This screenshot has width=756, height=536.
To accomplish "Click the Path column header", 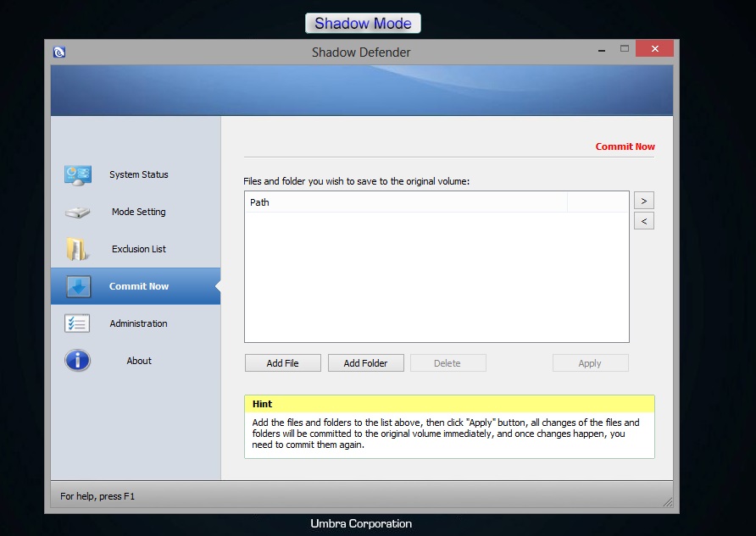I will point(406,202).
